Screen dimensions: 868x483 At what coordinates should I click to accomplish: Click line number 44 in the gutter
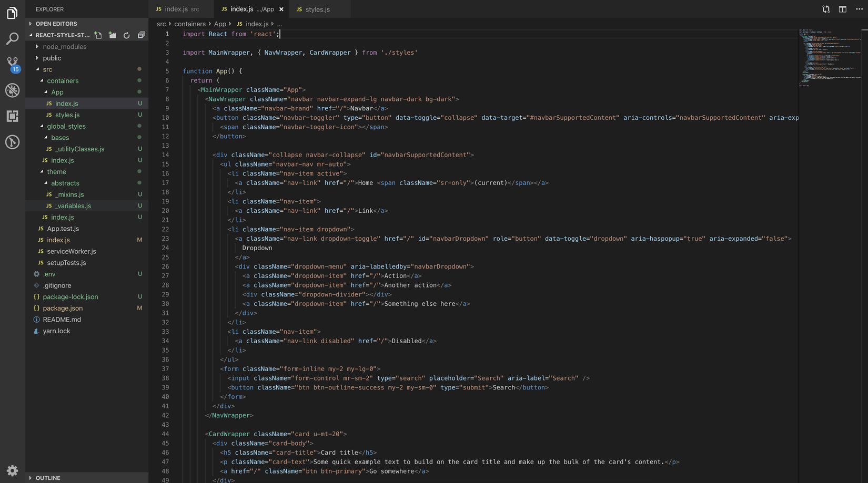165,434
